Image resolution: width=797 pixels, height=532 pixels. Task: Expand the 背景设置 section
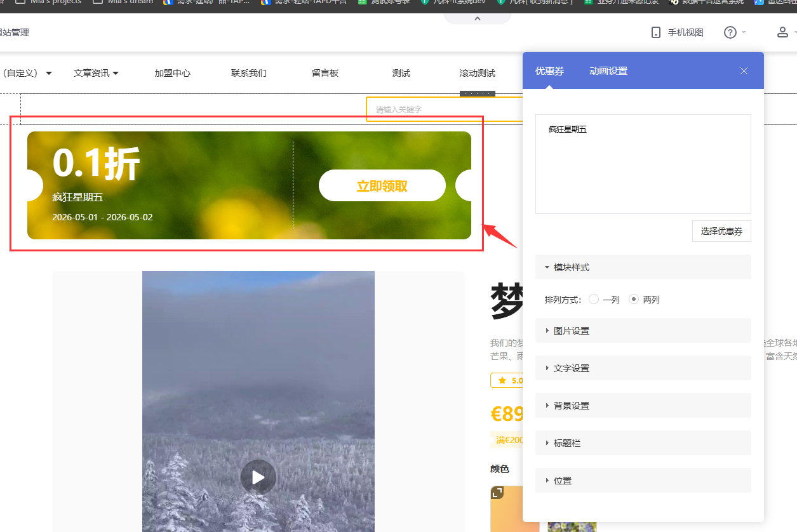click(643, 406)
